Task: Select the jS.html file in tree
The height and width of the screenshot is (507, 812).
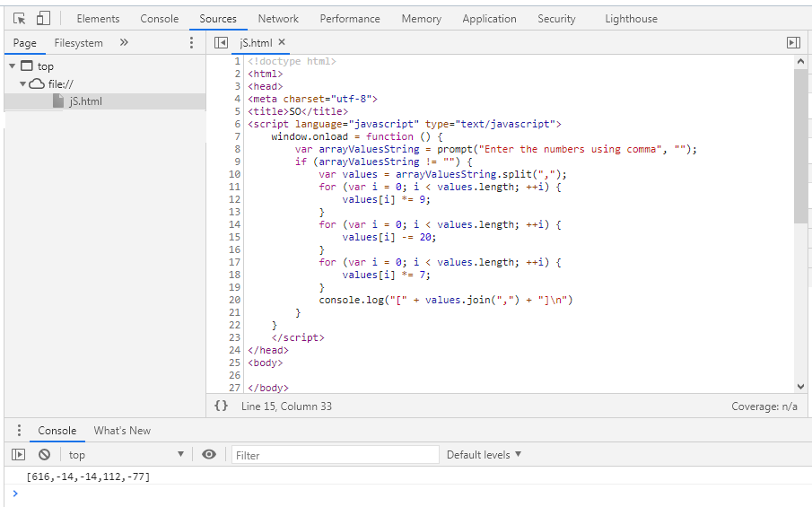Action: point(85,101)
